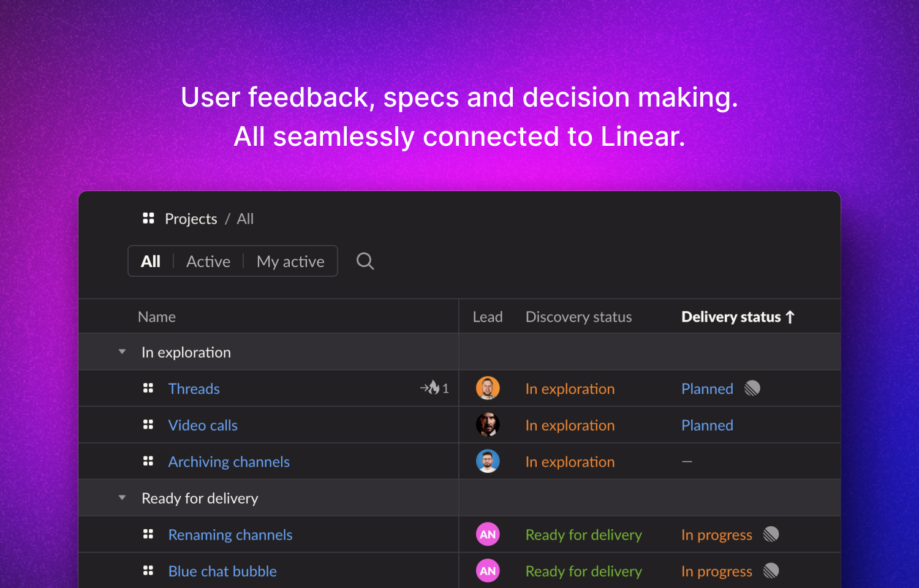The image size is (919, 588).
Task: Switch to the My active tab
Action: (x=290, y=262)
